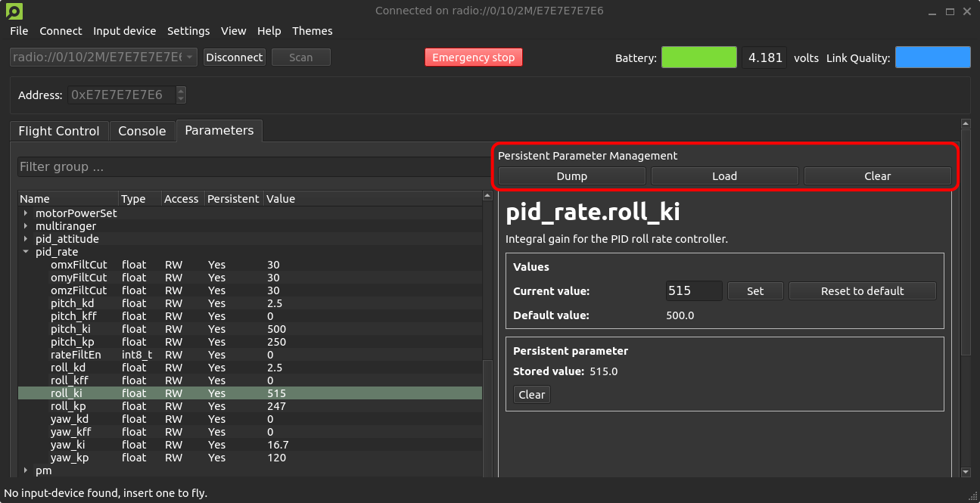Select the roll_kp parameter row
The image size is (980, 503).
pos(250,406)
